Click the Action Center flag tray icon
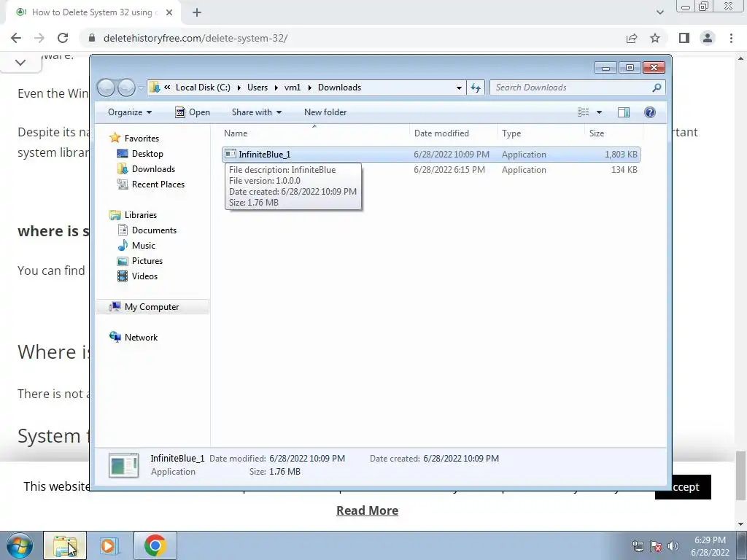 pyautogui.click(x=656, y=546)
